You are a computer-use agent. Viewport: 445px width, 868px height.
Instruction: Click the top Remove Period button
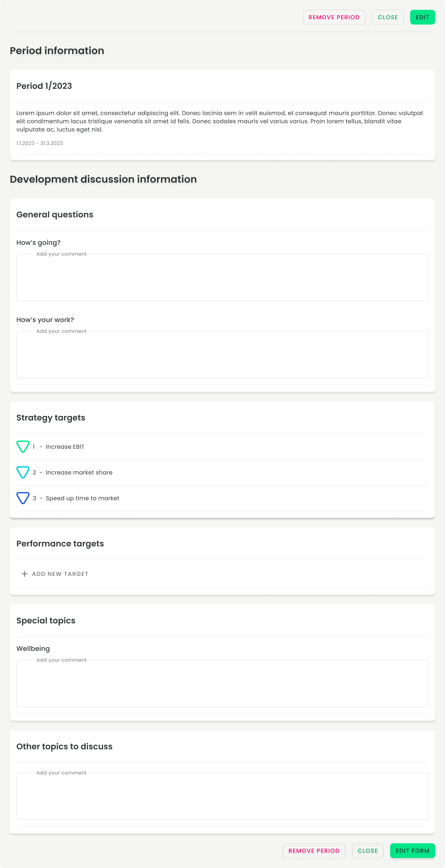pos(334,17)
